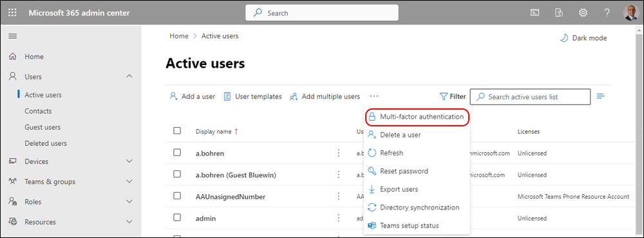Click the Search active users list field

pos(530,97)
